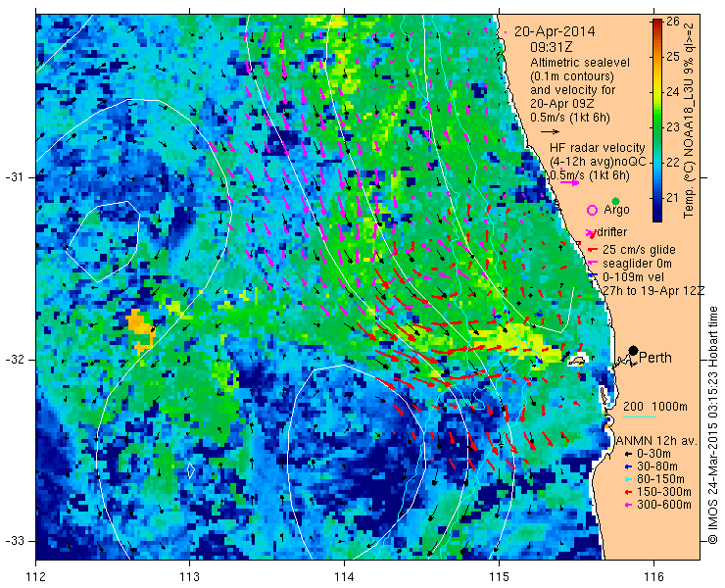Click the (4-12h avg)noQC legend text

(x=598, y=162)
